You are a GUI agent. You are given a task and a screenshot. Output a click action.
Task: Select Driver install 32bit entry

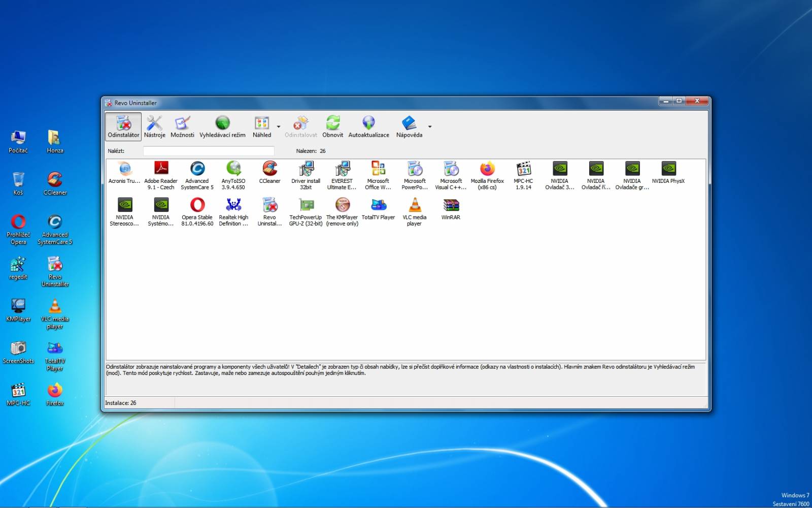(x=306, y=175)
